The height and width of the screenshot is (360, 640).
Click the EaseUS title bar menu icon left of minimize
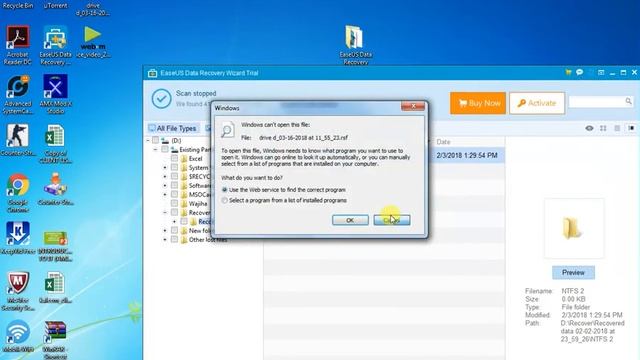click(601, 73)
